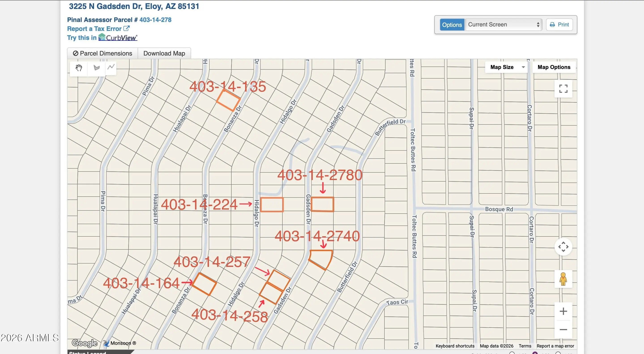The image size is (644, 354).
Task: Switch to the Download Map tab
Action: 164,53
